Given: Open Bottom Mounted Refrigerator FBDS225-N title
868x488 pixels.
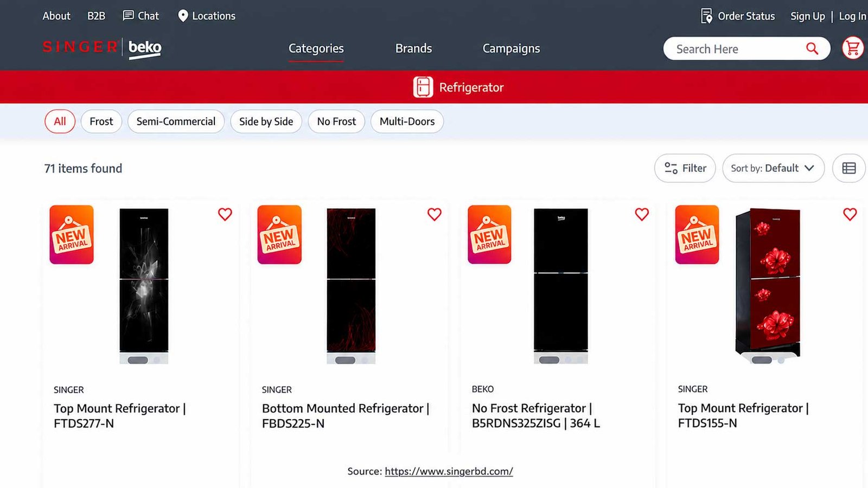Looking at the screenshot, I should click(x=346, y=416).
